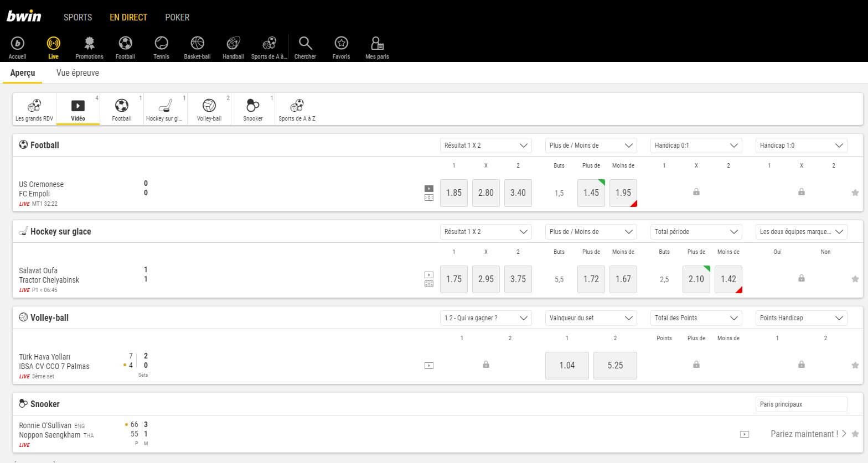Screen dimensions: 868x463
Task: Select the Snooker filter
Action: [253, 109]
